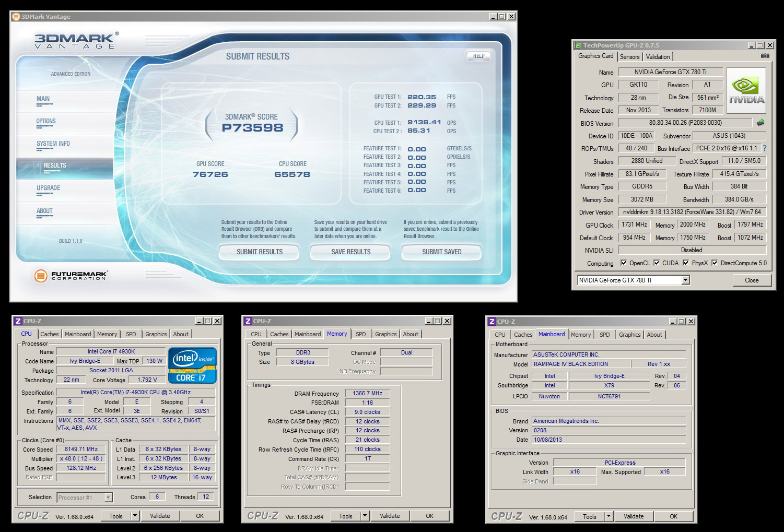Screen dimensions: 784x532
Task: Click the Core Speed value 6149.71 MHz
Action: click(x=81, y=449)
